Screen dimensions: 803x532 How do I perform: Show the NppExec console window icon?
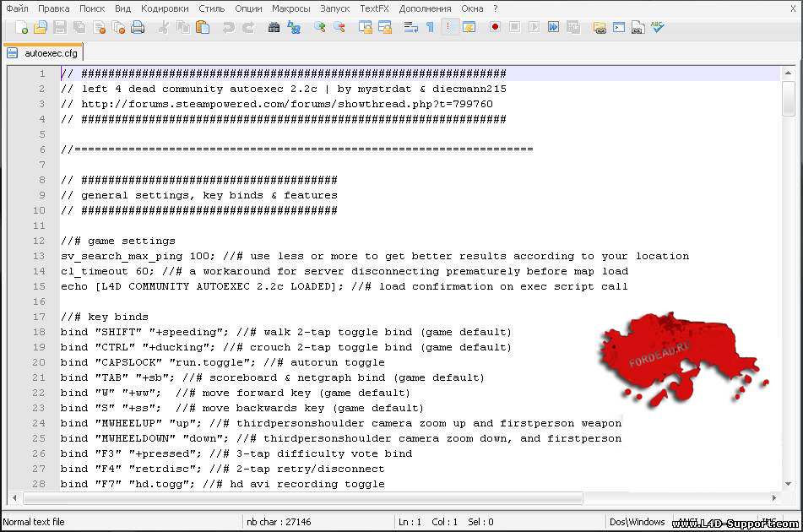click(x=619, y=27)
